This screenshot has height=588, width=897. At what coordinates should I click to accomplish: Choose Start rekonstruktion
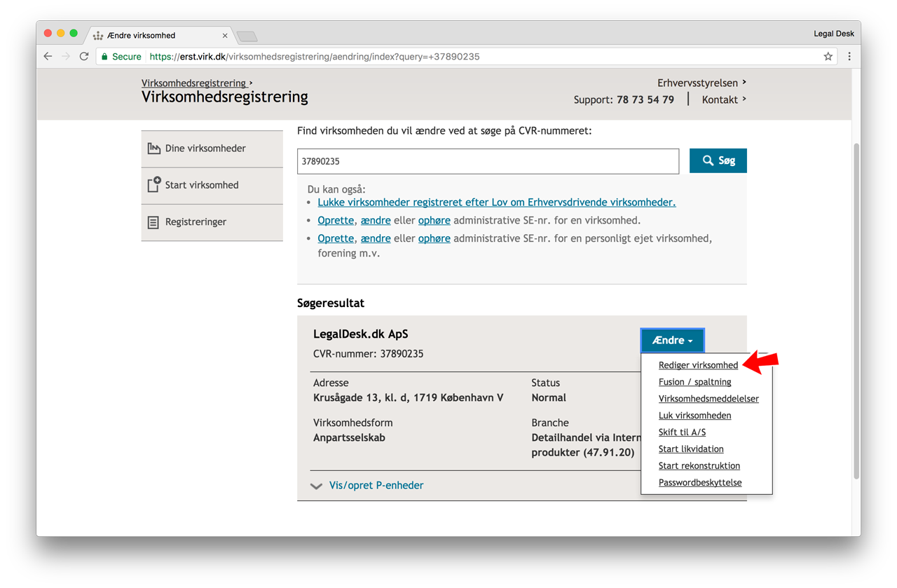[x=699, y=466]
